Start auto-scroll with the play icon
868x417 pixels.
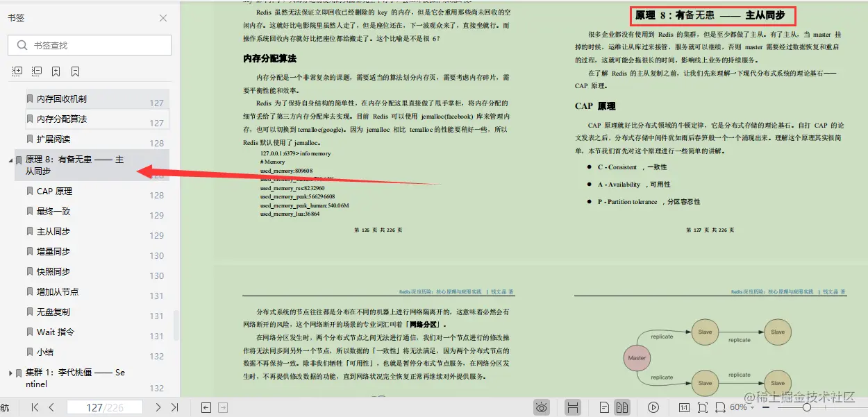652,407
